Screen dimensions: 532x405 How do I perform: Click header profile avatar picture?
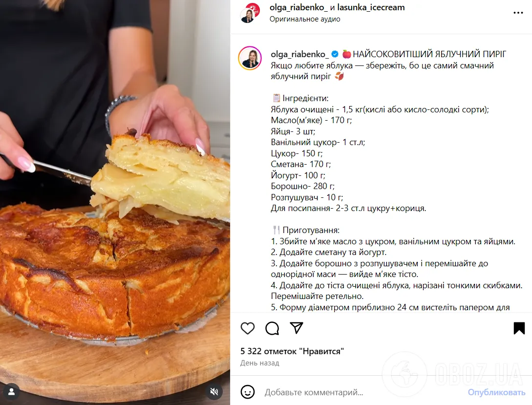click(250, 13)
